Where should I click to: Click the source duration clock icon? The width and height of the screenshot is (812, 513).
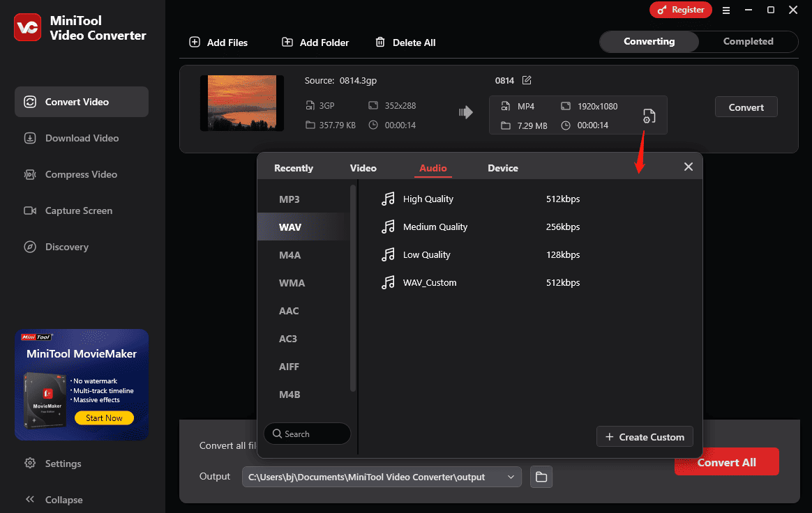coord(373,125)
